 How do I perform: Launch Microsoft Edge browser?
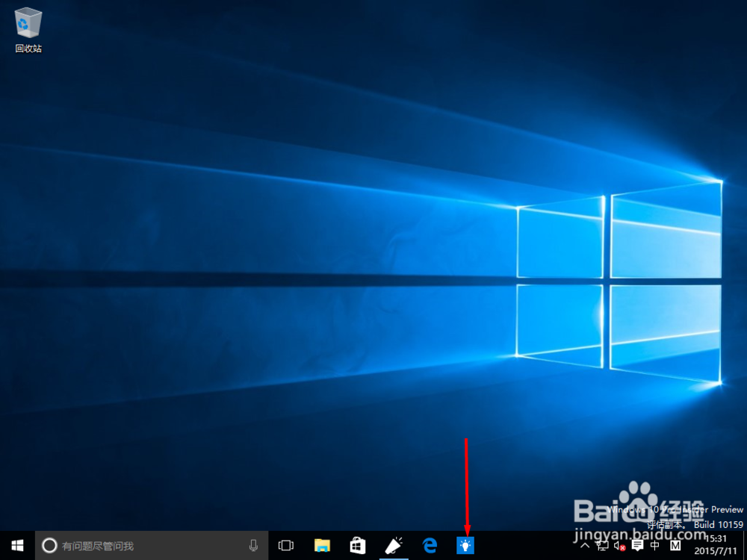430,545
